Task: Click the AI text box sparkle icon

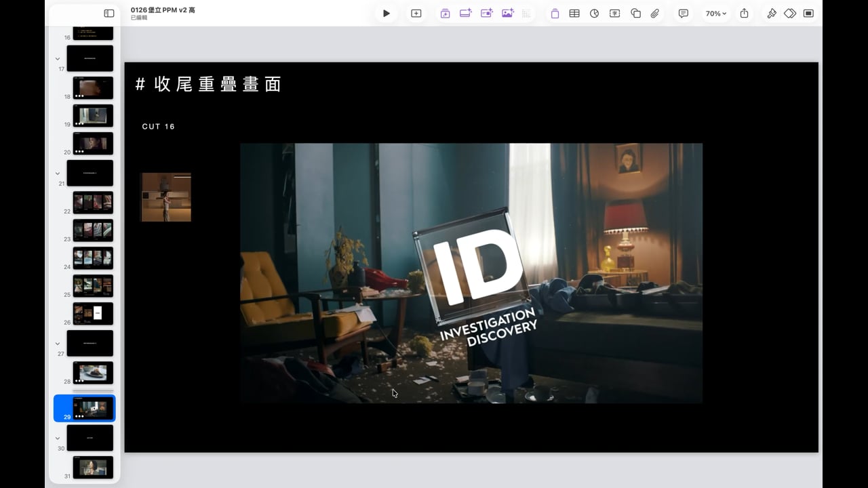Action: [487, 14]
